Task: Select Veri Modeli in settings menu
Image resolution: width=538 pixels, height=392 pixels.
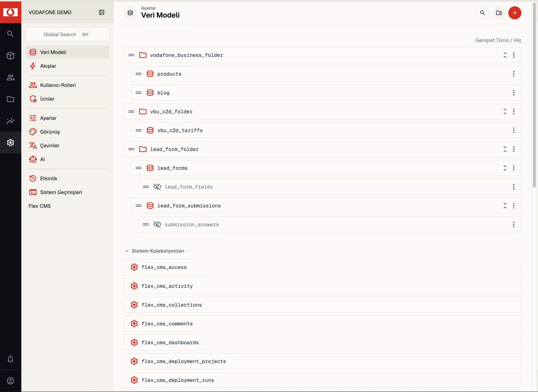Action: [67, 52]
